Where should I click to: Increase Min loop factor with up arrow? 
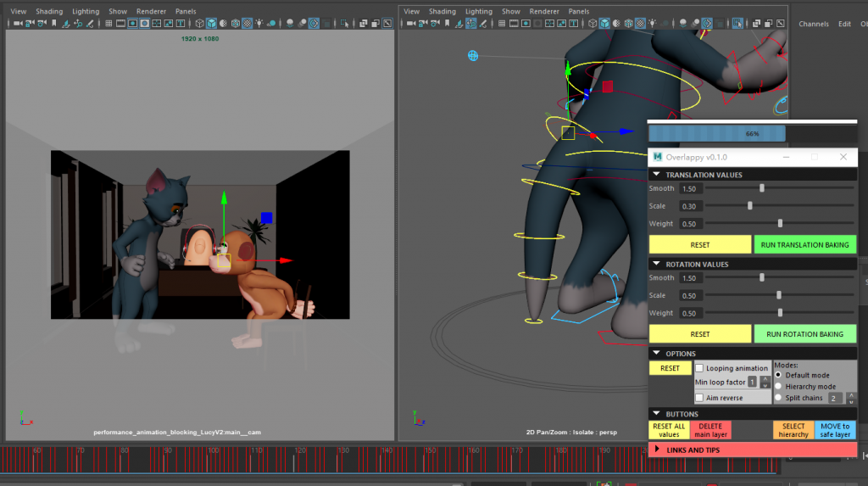pos(765,379)
